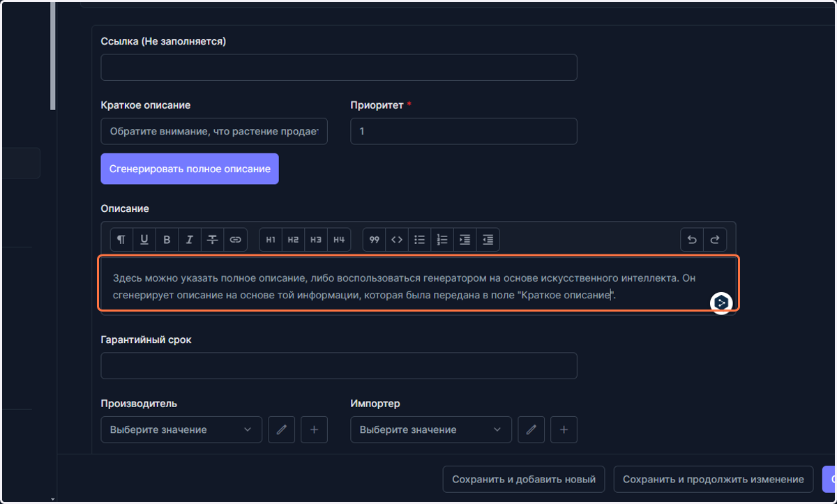Add a new Производитель with the plus icon

click(x=314, y=430)
